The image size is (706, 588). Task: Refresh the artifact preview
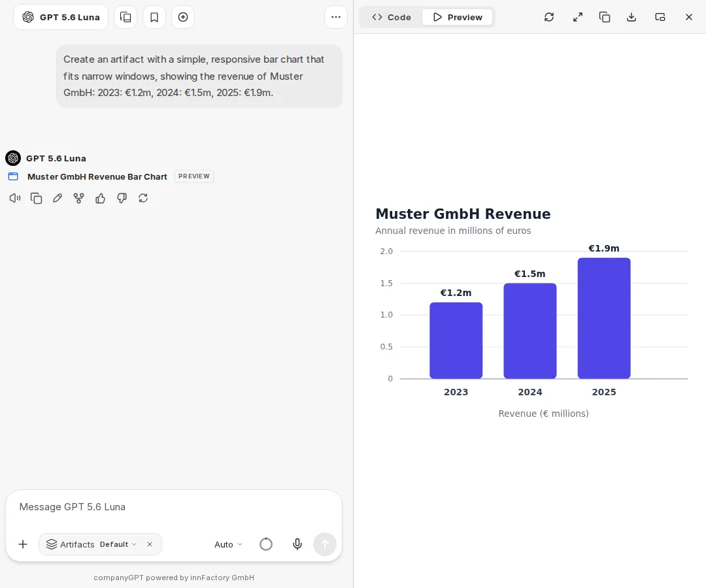[549, 17]
